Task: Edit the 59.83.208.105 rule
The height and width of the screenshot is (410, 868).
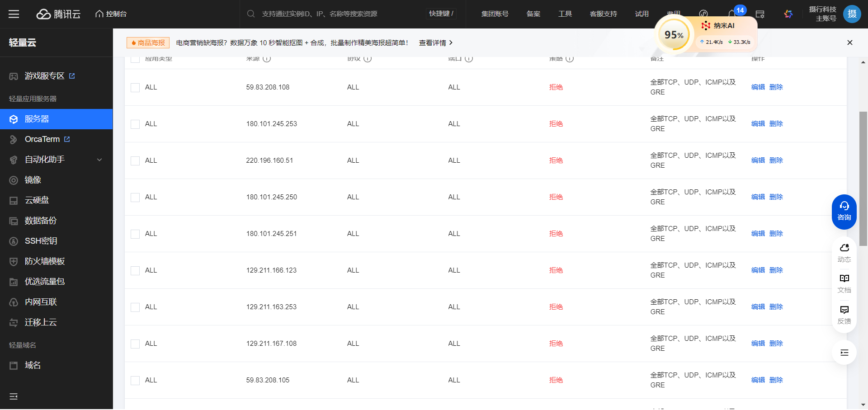Action: pyautogui.click(x=758, y=380)
